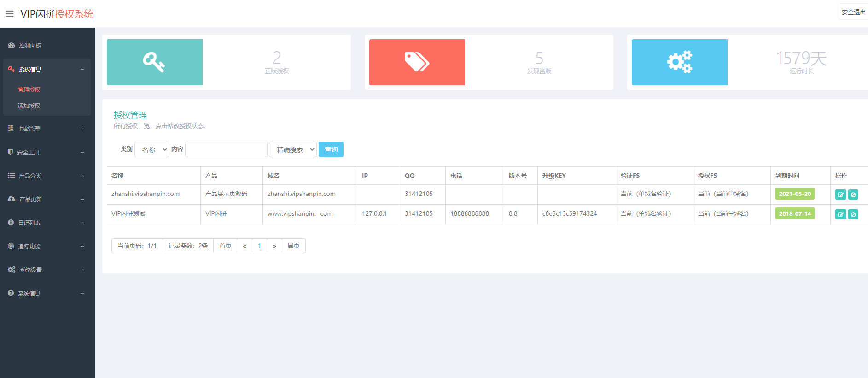Click the key icon beside 授权信息
Viewport: 868px width, 378px height.
[x=11, y=69]
